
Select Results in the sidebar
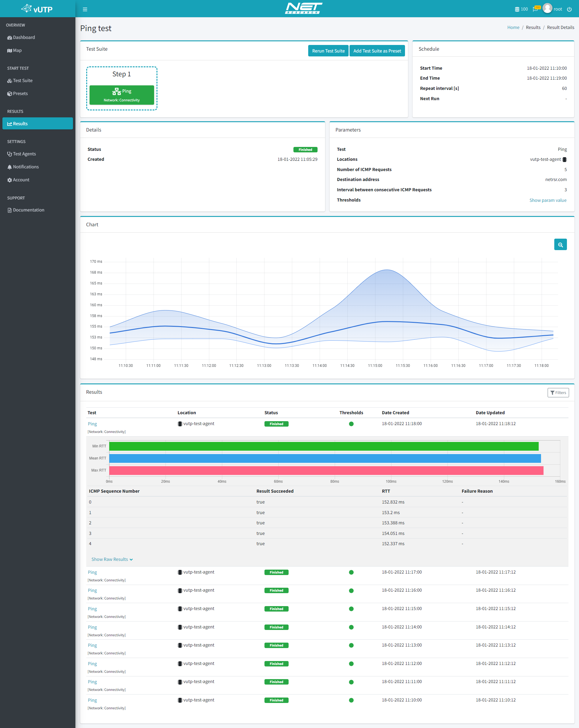[x=37, y=124]
